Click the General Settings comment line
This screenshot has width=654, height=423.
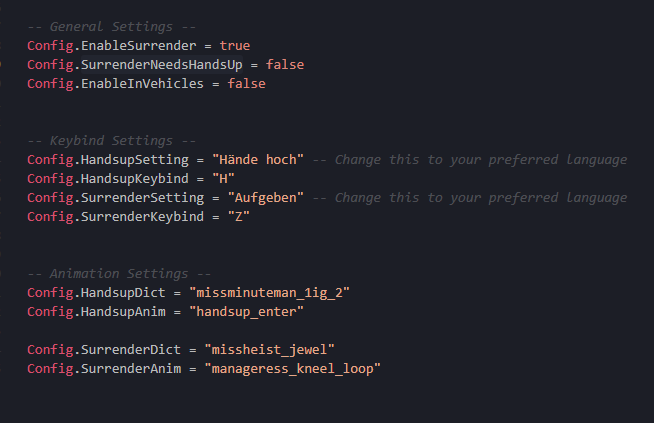click(x=111, y=27)
